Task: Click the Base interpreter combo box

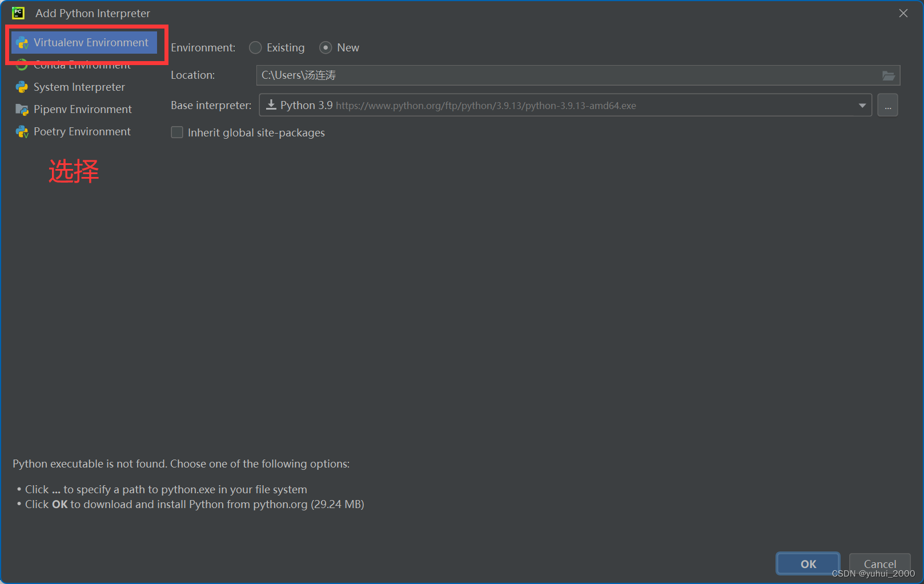Action: [x=565, y=105]
